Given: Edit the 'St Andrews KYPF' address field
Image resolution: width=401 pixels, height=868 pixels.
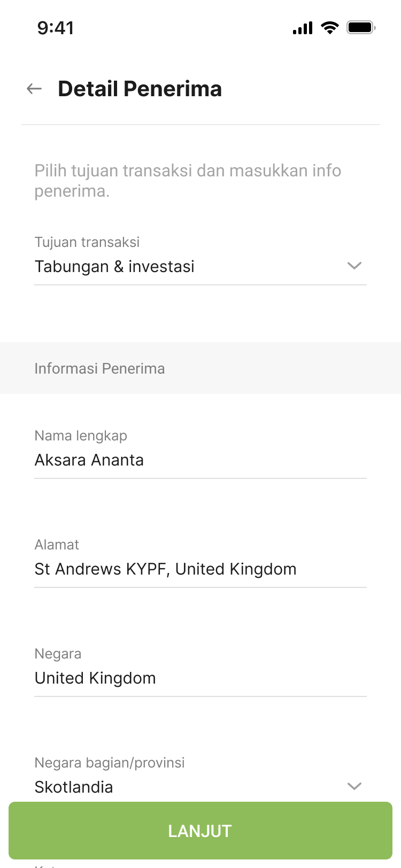Looking at the screenshot, I should (x=165, y=569).
